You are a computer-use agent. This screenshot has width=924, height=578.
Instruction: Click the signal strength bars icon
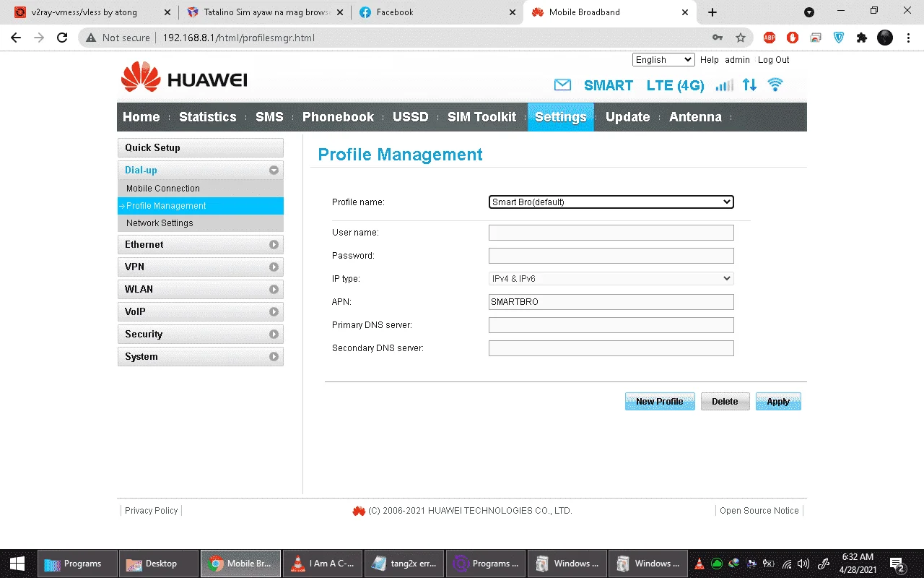(x=724, y=85)
